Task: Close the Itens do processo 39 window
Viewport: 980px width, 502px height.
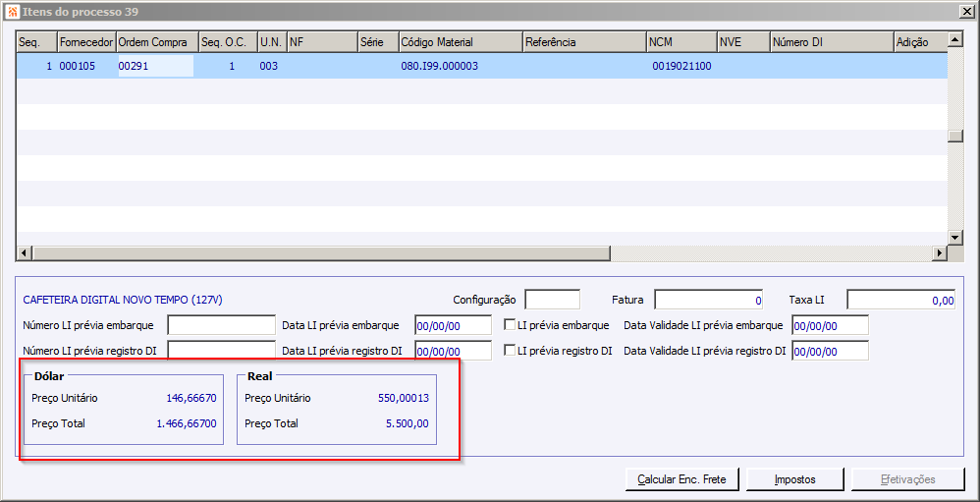Action: (965, 11)
